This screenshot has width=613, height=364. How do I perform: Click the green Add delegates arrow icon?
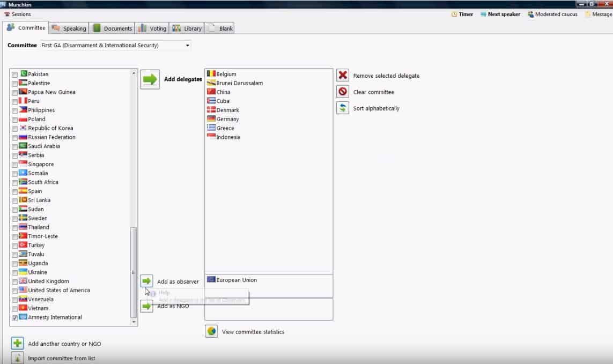[150, 79]
